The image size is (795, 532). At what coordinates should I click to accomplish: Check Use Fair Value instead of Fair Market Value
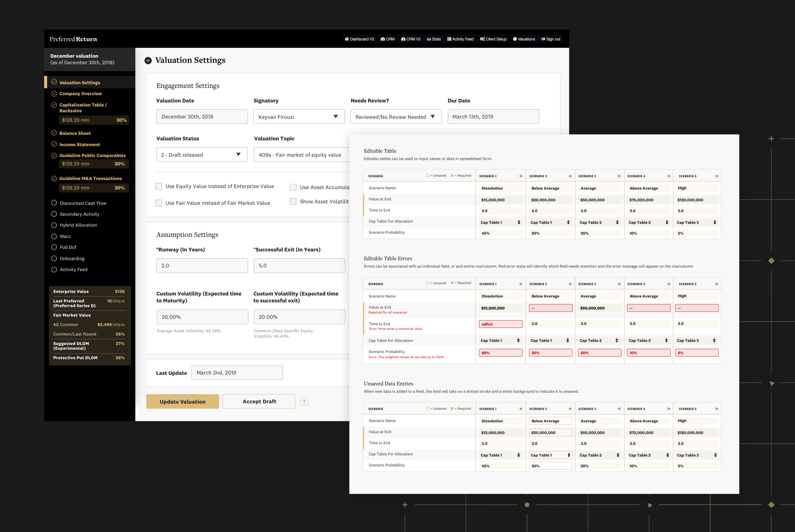(159, 203)
